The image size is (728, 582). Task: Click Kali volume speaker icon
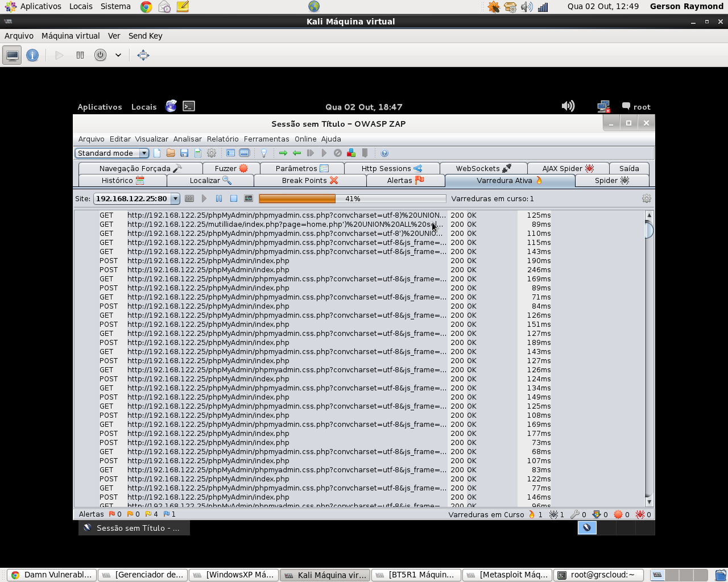click(x=568, y=106)
